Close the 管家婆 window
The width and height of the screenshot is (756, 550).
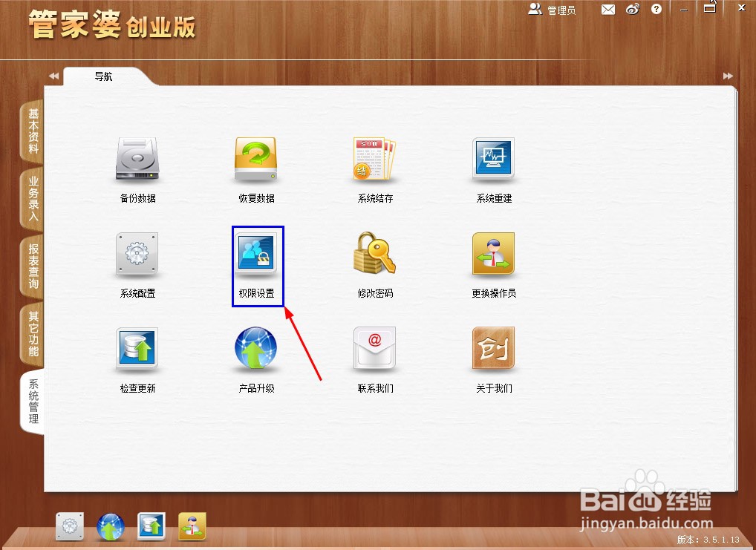[x=742, y=8]
